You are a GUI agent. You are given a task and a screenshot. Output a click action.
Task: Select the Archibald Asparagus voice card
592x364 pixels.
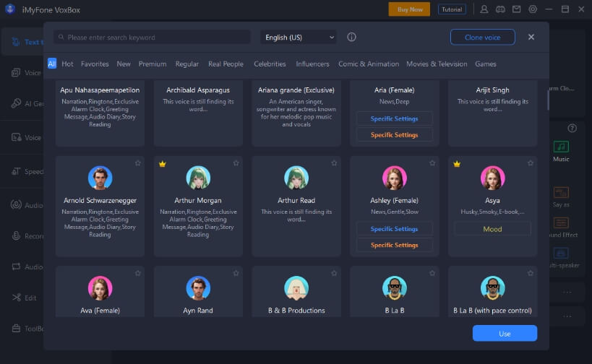click(x=198, y=113)
